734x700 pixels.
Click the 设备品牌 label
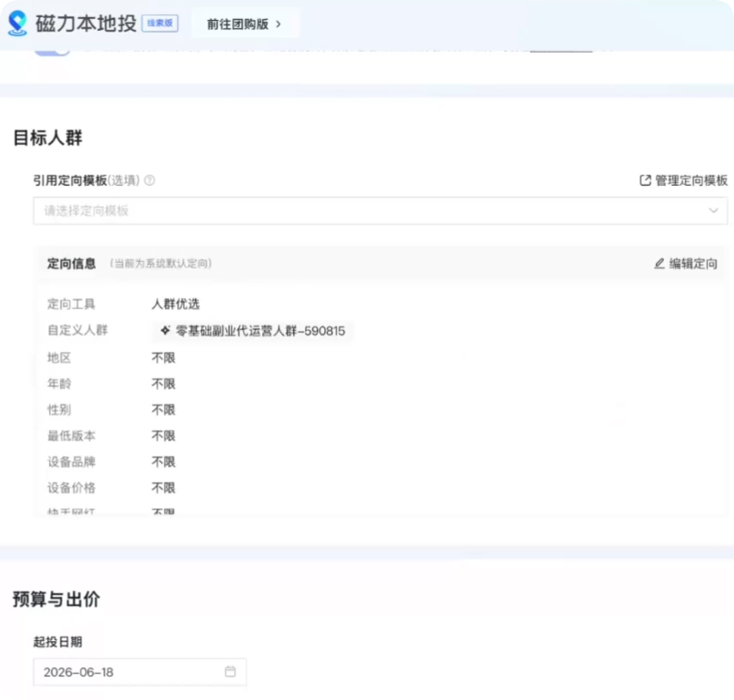(71, 462)
